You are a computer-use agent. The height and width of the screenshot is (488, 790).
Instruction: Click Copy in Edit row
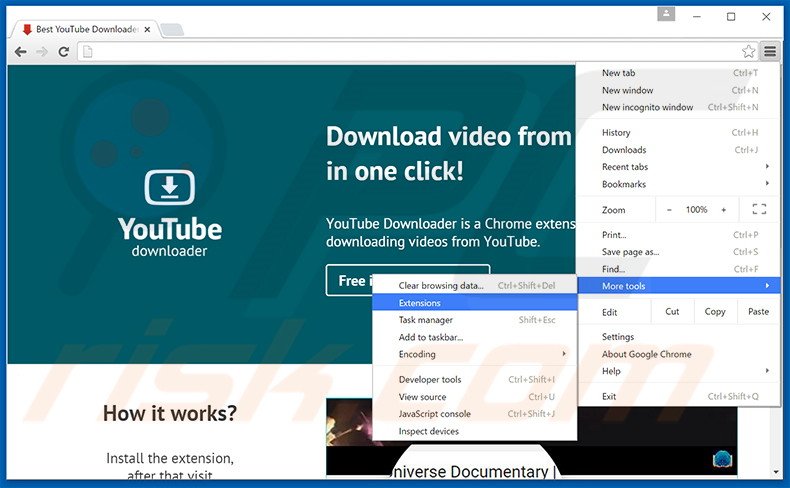point(715,312)
